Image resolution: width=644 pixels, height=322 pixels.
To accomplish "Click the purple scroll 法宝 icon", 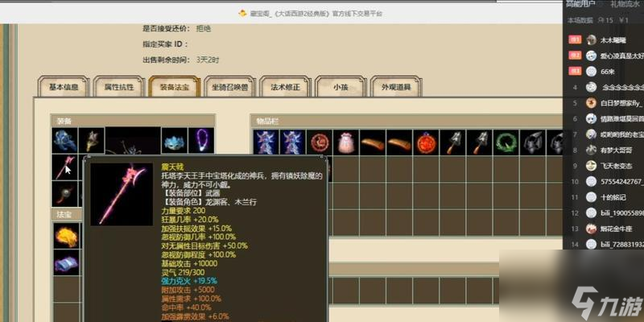I will tap(66, 262).
